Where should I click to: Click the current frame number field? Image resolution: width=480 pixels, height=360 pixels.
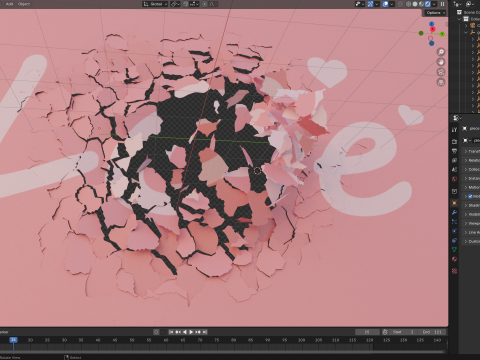coord(367,332)
